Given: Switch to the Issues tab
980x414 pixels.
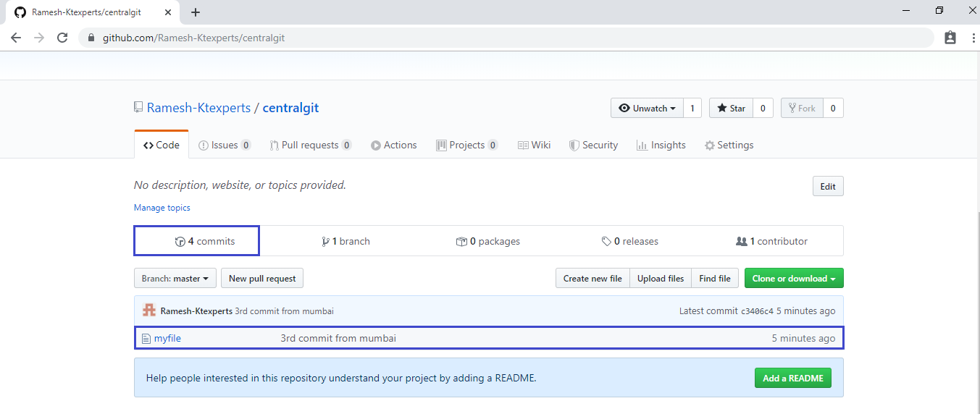Looking at the screenshot, I should (224, 145).
